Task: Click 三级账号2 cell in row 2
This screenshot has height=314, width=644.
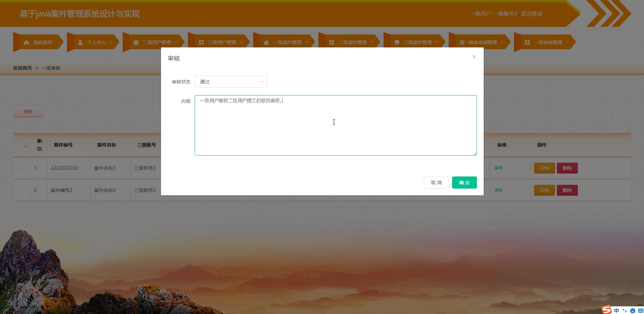Action: pyautogui.click(x=145, y=190)
